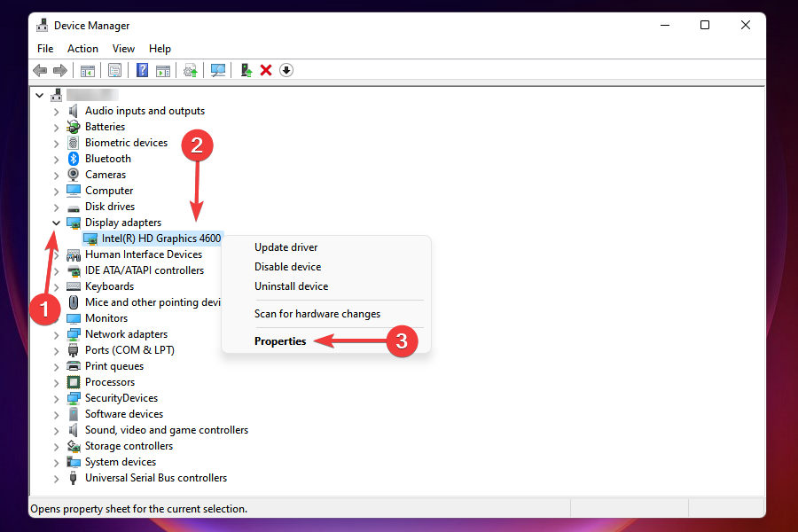Viewport: 798px width, 532px height.
Task: Expand the Network adapters category
Action: pyautogui.click(x=56, y=335)
